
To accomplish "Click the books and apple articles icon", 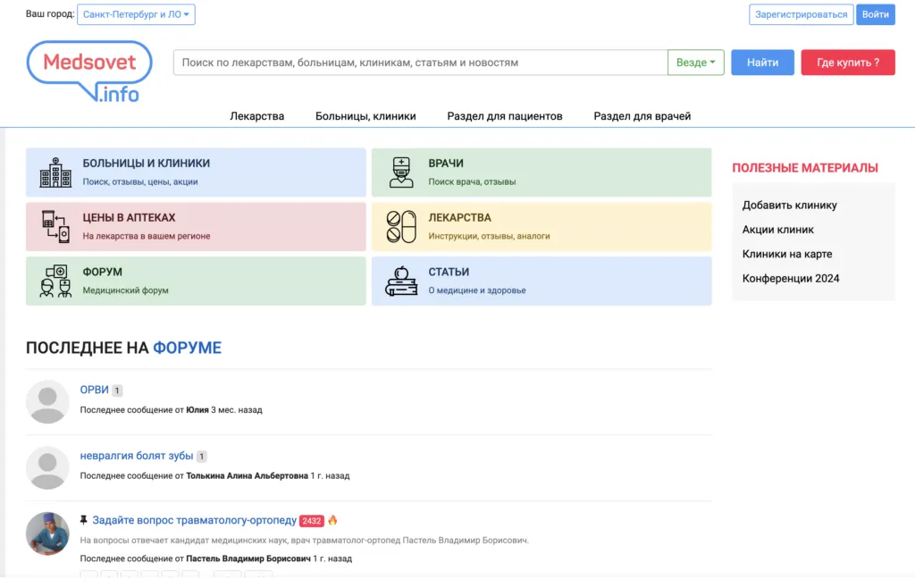I will [401, 281].
